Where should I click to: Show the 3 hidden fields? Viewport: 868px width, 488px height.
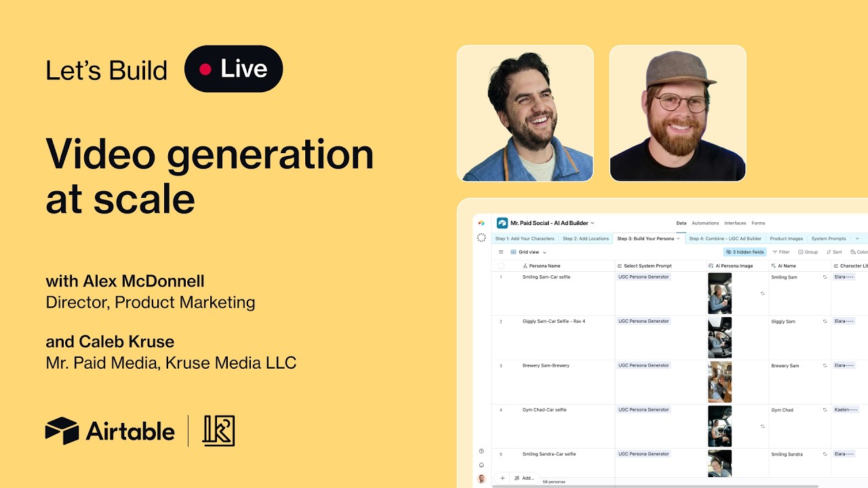745,252
